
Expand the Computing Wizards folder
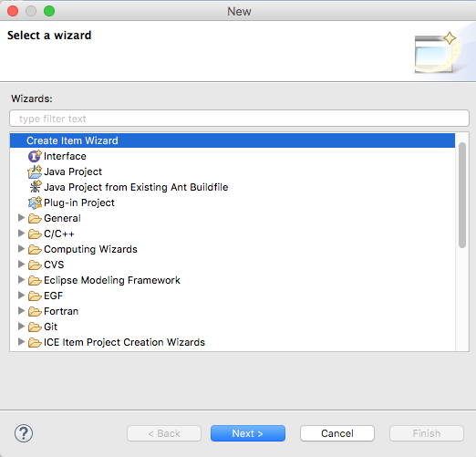21,249
